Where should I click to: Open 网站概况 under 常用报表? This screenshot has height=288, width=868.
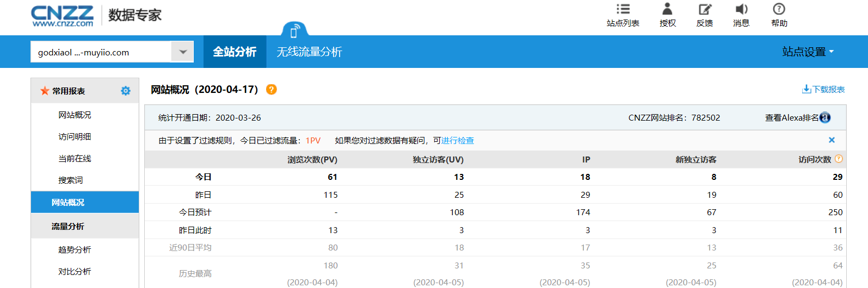[75, 115]
